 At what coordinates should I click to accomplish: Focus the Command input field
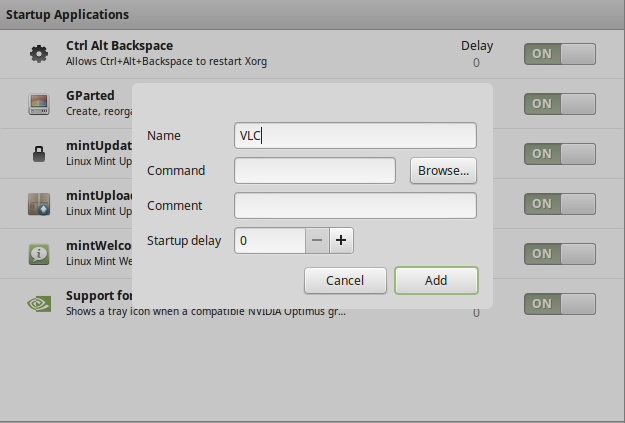point(315,171)
